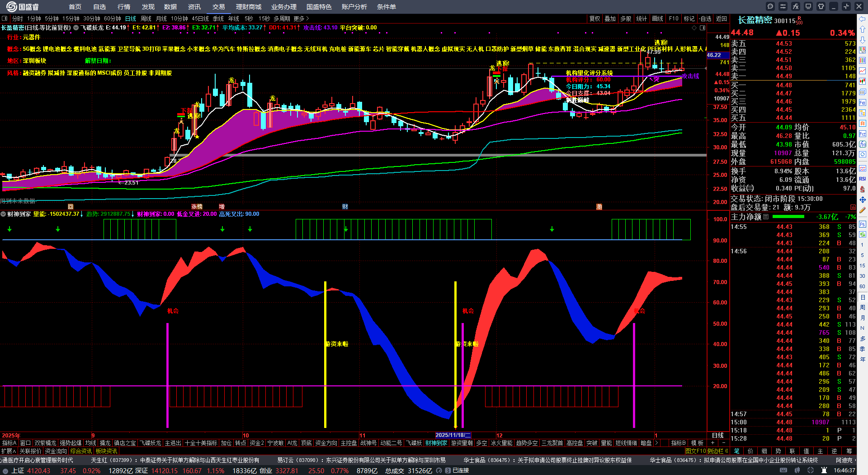Click the 长盈精密 stock name header

pos(755,20)
